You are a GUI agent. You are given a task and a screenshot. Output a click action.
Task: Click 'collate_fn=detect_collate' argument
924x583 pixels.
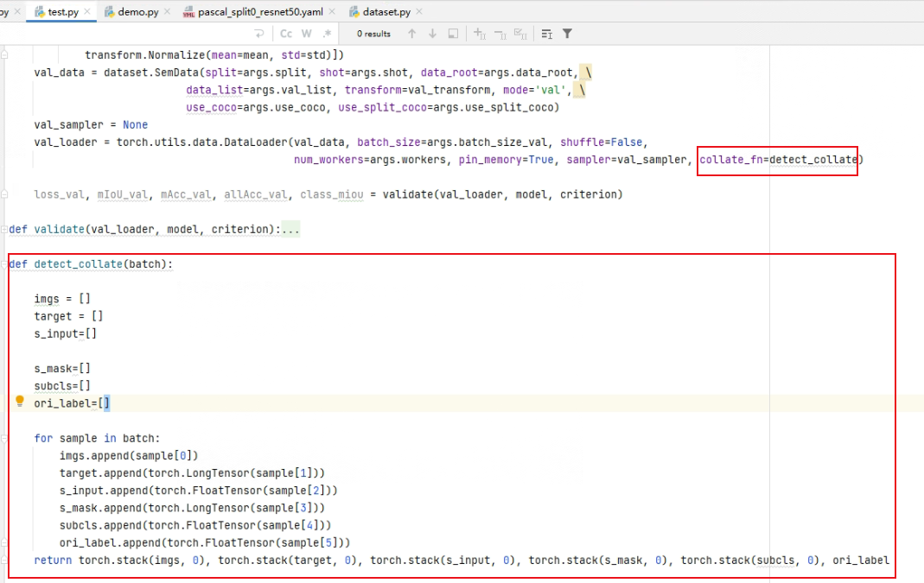779,160
